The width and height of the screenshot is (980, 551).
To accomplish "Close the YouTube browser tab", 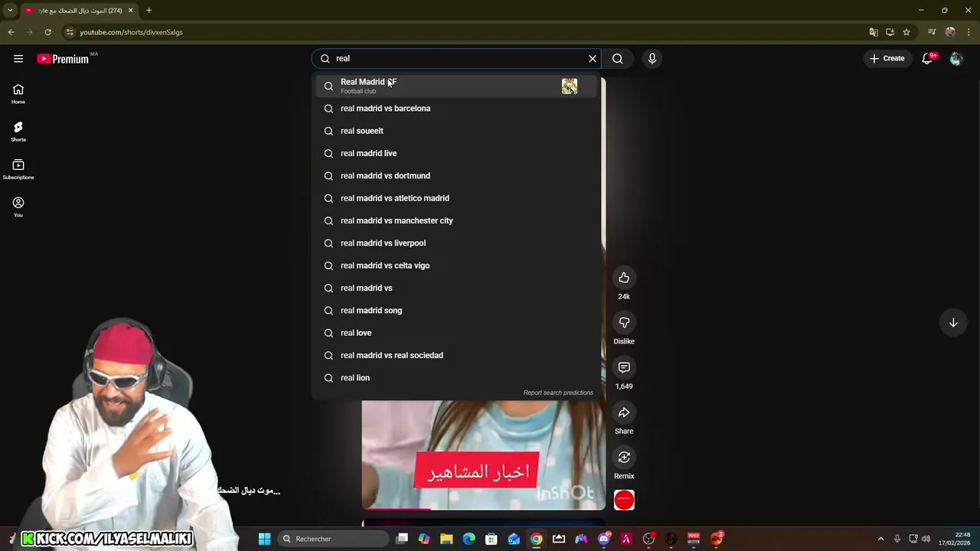I will click(130, 11).
